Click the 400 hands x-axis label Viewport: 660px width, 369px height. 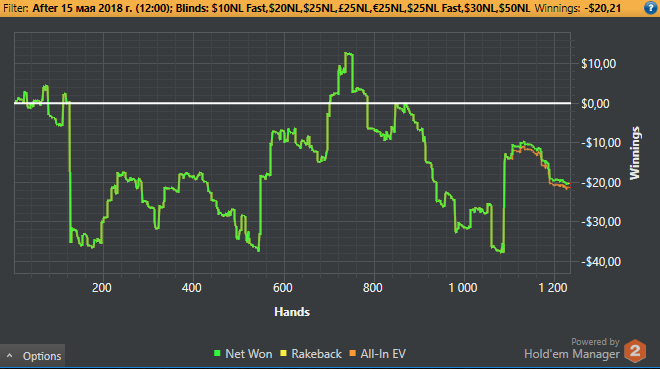(192, 288)
